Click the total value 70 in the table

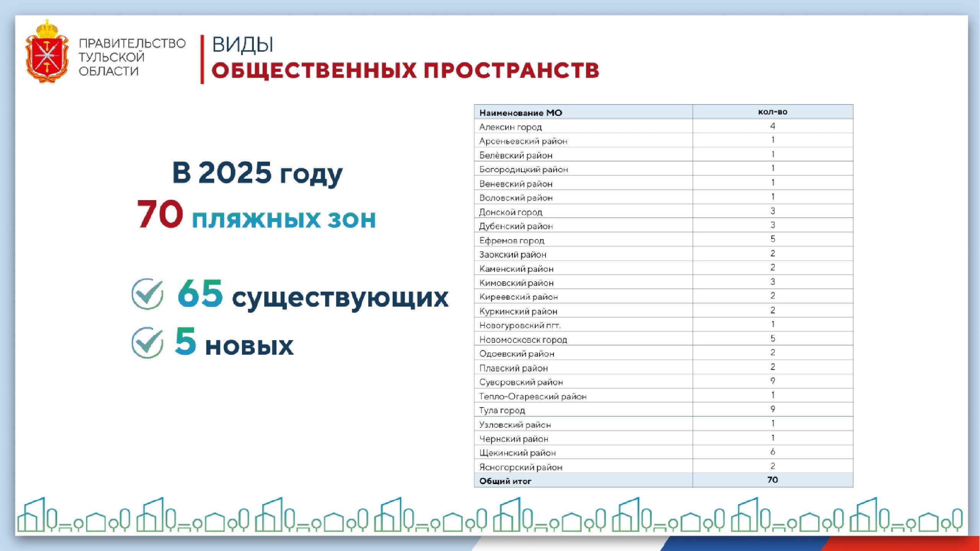click(773, 480)
